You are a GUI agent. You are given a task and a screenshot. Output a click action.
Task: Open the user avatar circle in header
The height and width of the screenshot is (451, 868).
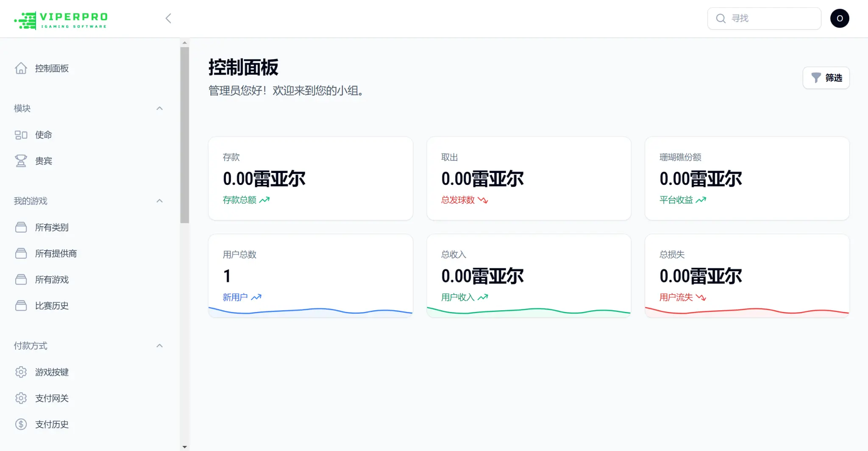pos(839,19)
